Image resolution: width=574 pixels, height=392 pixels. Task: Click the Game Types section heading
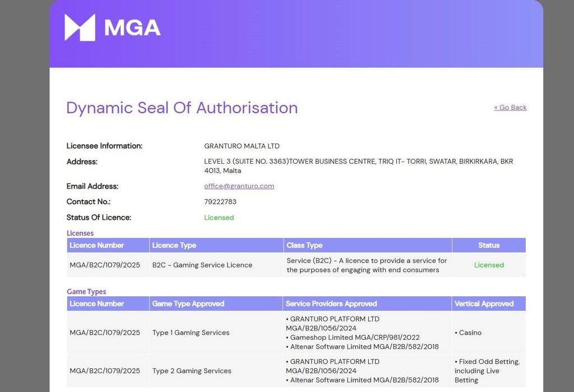pos(86,292)
